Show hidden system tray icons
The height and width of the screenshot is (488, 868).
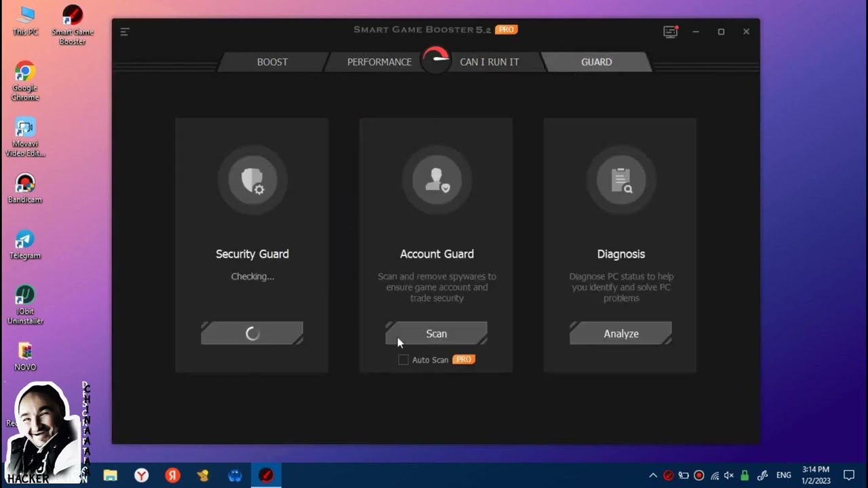653,475
